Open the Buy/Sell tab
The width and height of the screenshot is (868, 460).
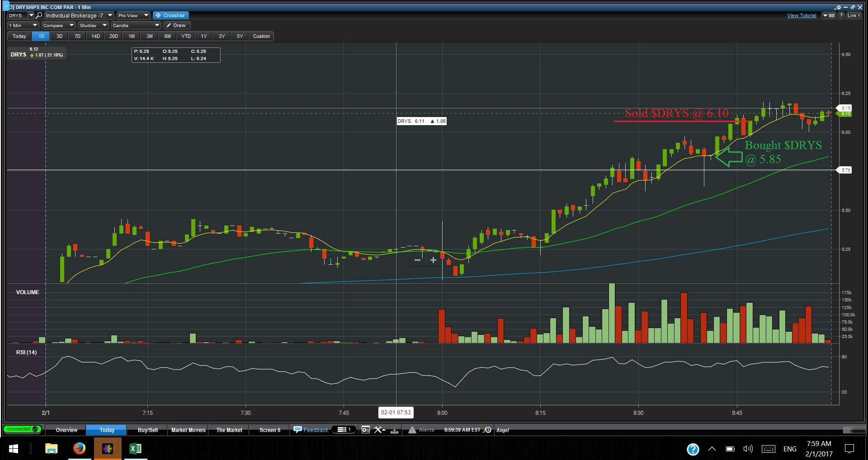click(148, 430)
